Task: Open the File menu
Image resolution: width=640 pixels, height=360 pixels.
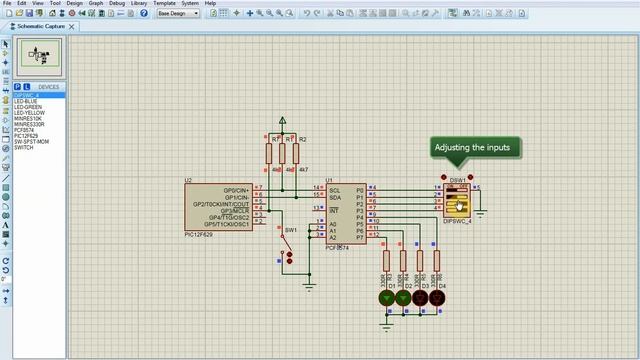Action: point(7,3)
